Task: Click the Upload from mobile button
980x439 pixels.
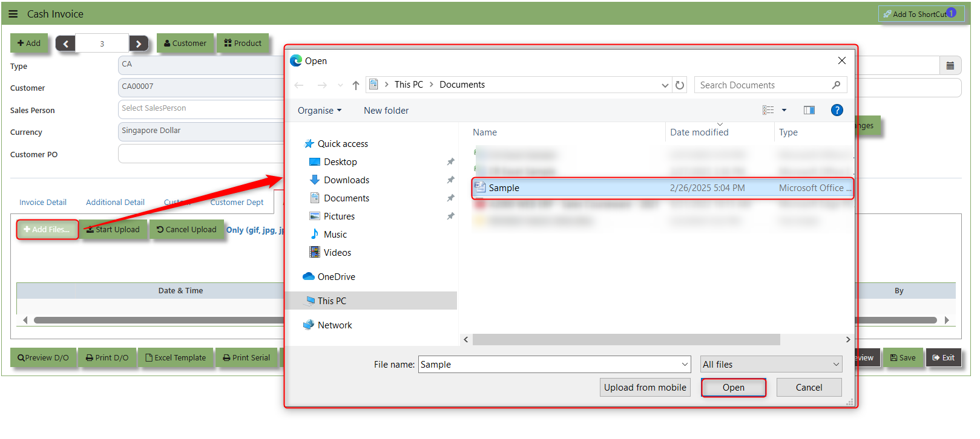Action: (645, 388)
